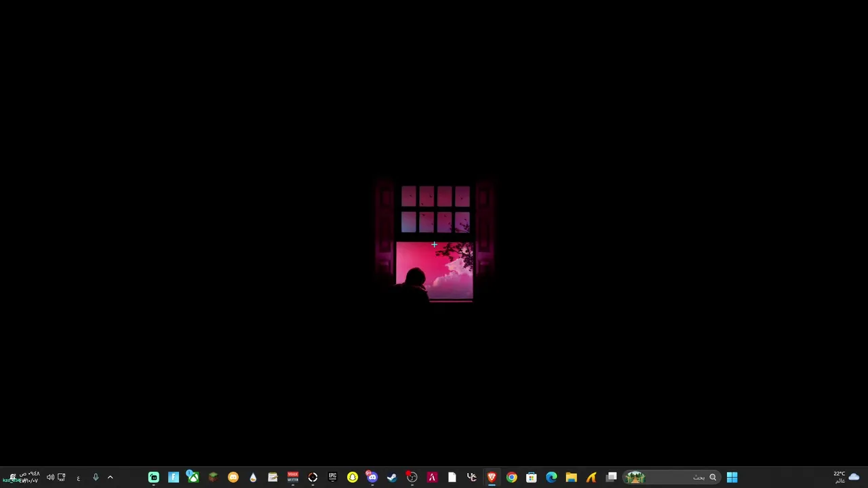This screenshot has height=488, width=868.
Task: Open clock and date calendar flyout
Action: click(29, 477)
